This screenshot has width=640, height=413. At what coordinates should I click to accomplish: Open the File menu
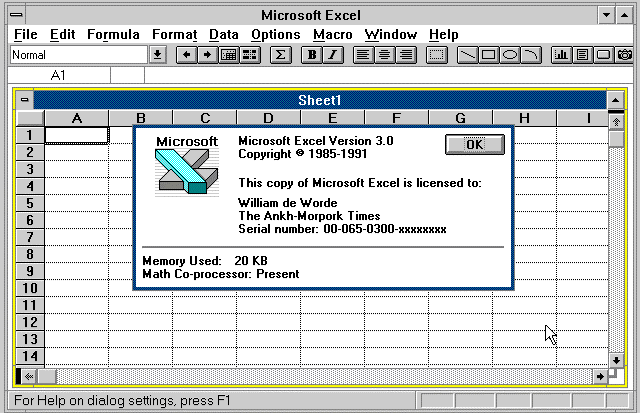pyautogui.click(x=25, y=35)
